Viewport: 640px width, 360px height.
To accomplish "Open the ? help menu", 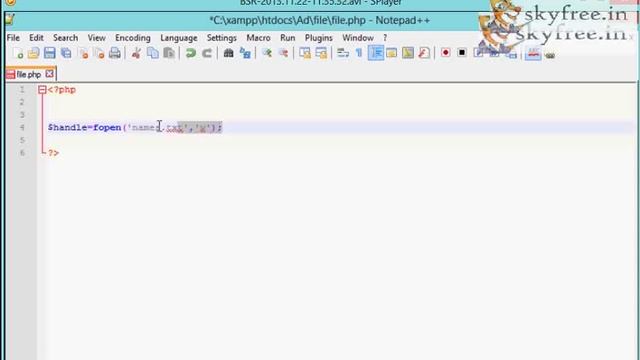I will [385, 38].
